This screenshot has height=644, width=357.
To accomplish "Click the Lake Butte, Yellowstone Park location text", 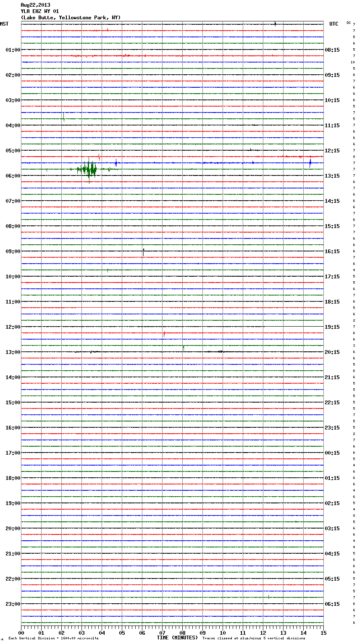I will tap(71, 18).
